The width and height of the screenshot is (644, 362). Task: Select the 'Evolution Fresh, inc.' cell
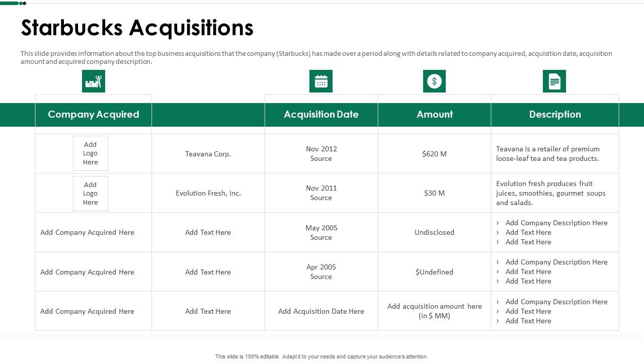[208, 193]
